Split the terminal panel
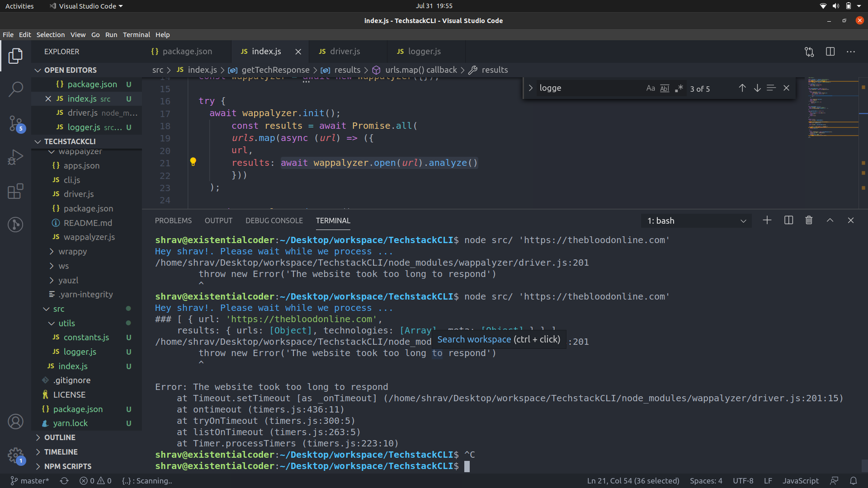Image resolution: width=868 pixels, height=488 pixels. 788,221
